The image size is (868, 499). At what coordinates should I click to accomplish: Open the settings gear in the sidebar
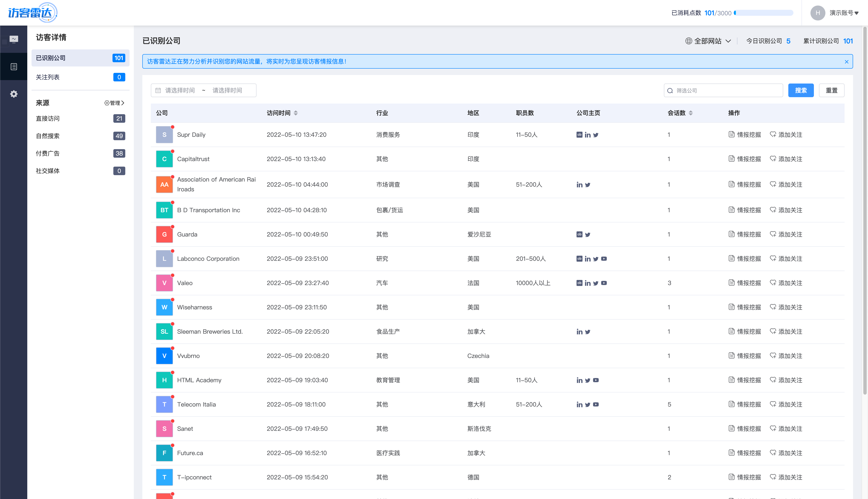pos(14,94)
